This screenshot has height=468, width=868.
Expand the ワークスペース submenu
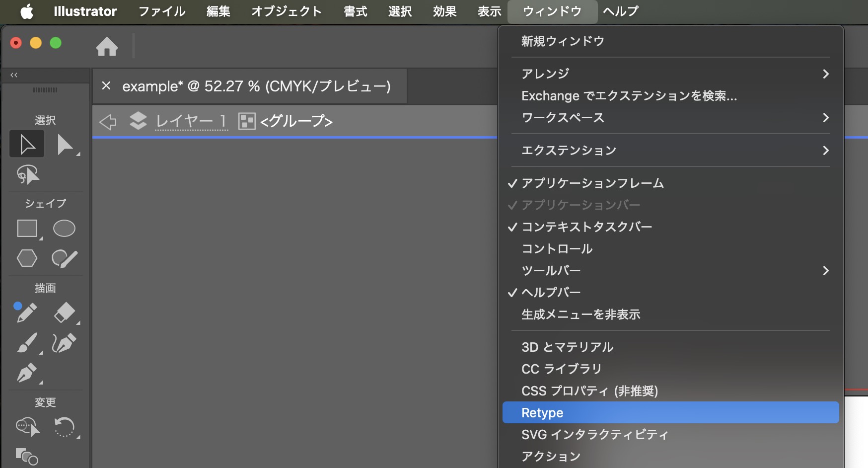click(x=563, y=118)
